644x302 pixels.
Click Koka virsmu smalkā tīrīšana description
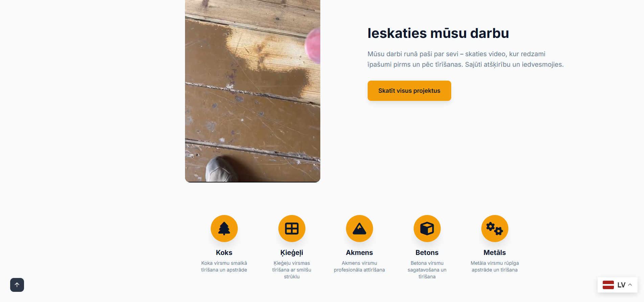point(224,266)
